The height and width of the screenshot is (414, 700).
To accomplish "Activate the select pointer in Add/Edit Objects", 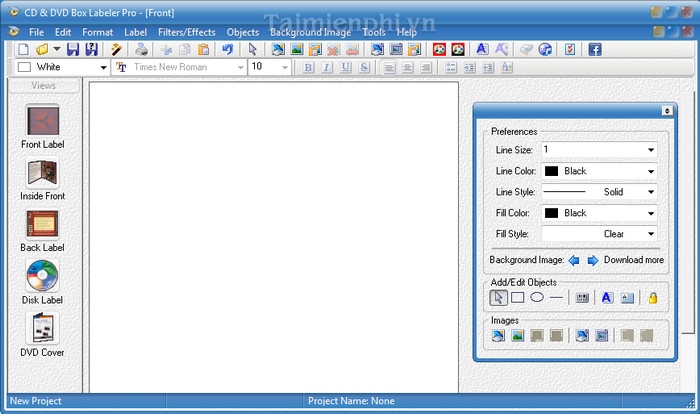I will click(x=498, y=297).
